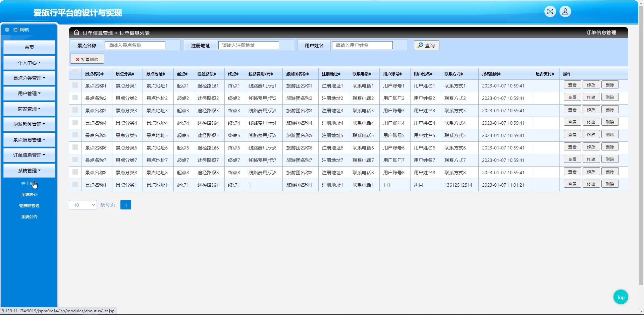Expand the 景点分类管理 sidebar menu
This screenshot has width=644, height=315.
(29, 78)
